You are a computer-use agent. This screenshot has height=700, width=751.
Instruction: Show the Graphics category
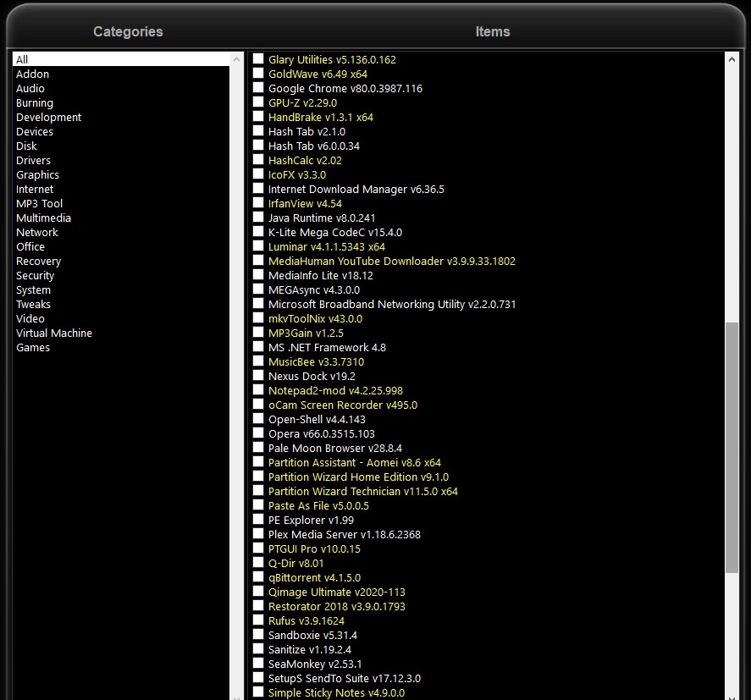[x=37, y=174]
